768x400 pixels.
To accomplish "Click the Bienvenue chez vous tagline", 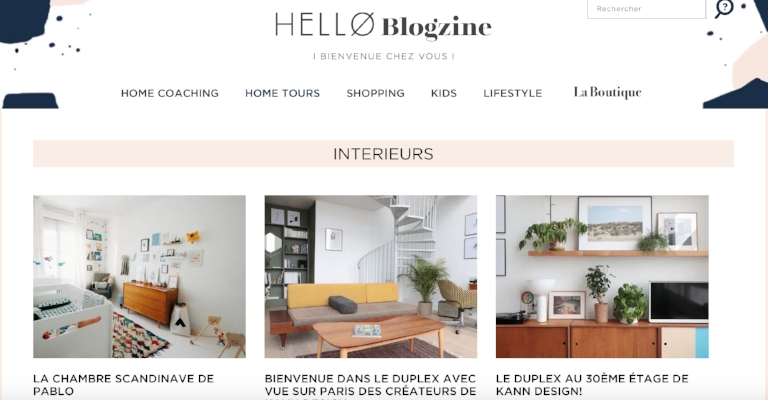I will [384, 56].
